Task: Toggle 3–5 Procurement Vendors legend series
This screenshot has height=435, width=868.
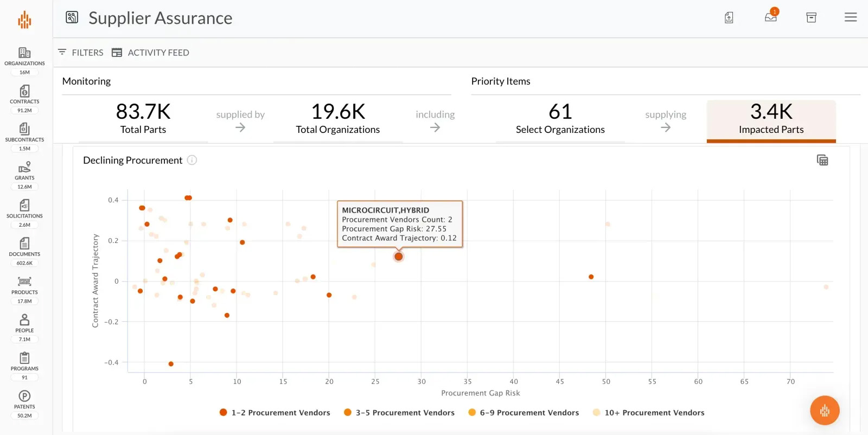Action: [399, 413]
